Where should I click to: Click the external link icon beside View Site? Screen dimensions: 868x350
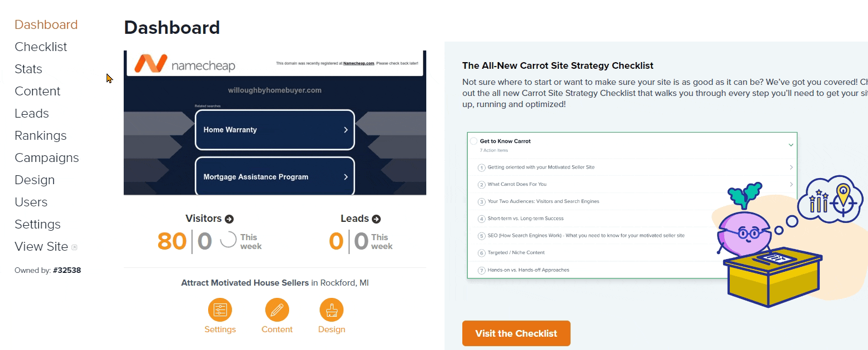[x=74, y=247]
